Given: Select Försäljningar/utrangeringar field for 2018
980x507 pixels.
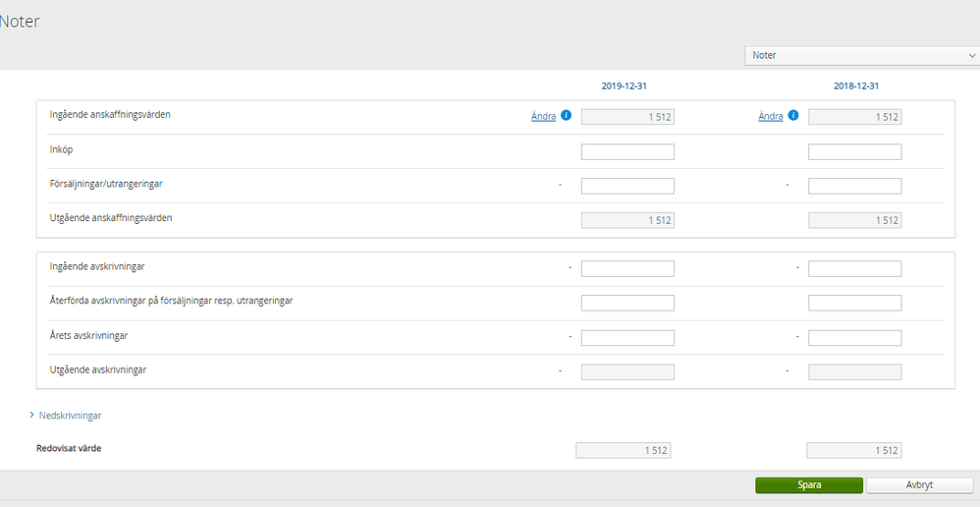Looking at the screenshot, I should pyautogui.click(x=854, y=186).
